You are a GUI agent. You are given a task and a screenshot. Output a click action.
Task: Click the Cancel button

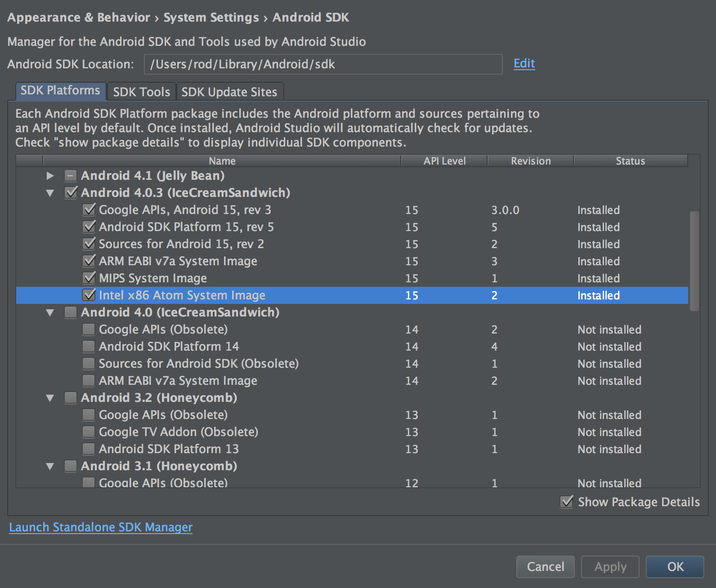546,566
